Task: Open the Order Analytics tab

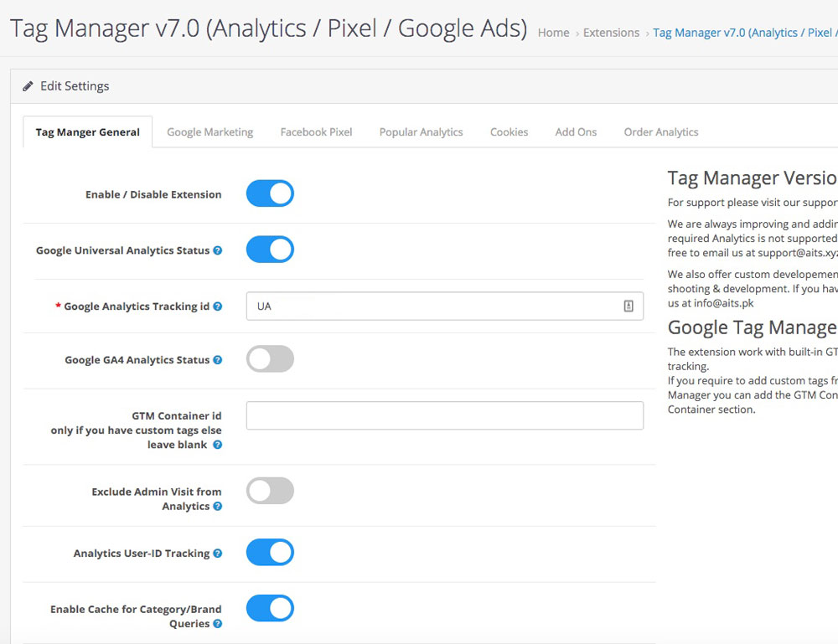Action: 661,131
